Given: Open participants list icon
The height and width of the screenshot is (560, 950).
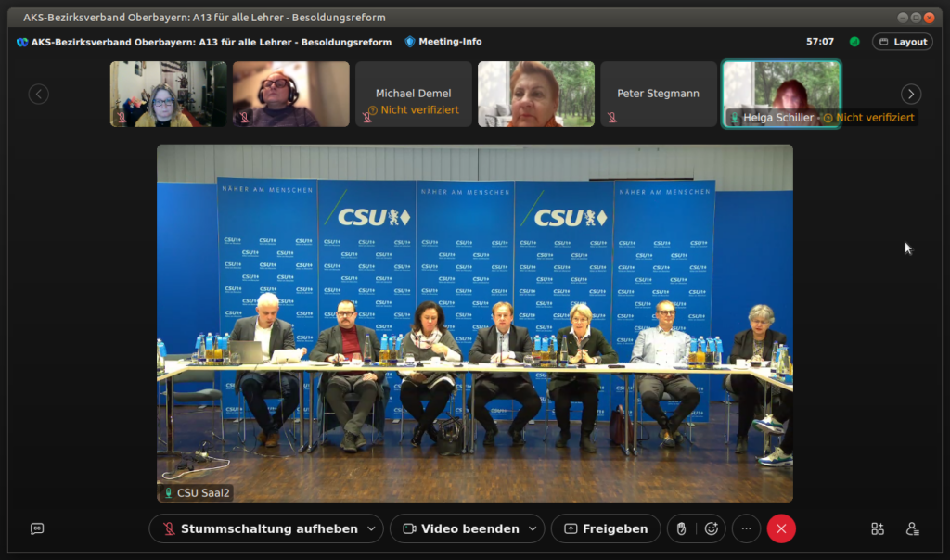Looking at the screenshot, I should (x=913, y=528).
